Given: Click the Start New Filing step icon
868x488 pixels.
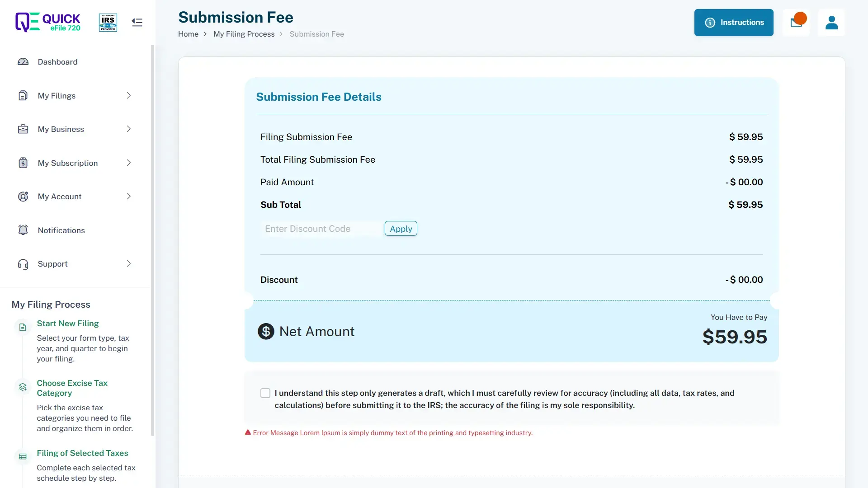Looking at the screenshot, I should [x=23, y=327].
